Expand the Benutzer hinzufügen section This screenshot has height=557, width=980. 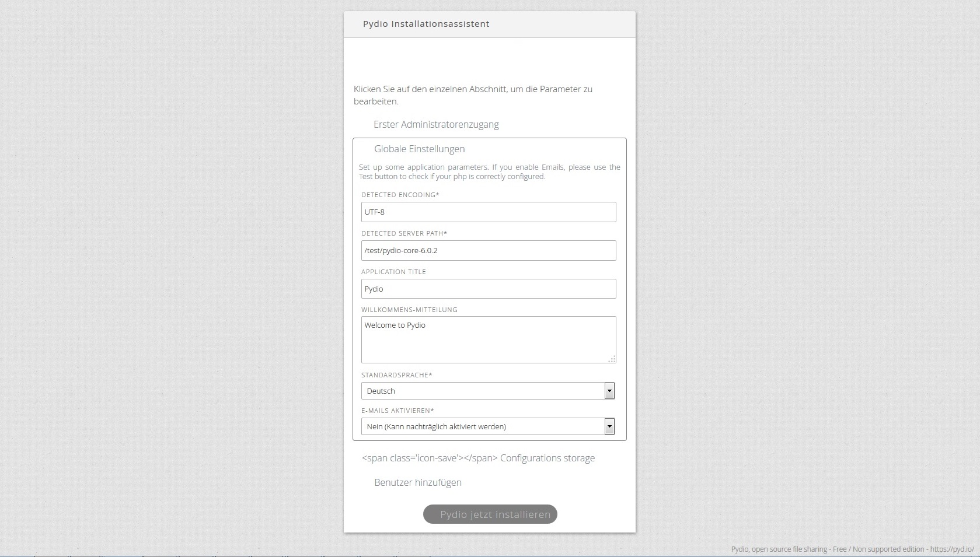[418, 482]
